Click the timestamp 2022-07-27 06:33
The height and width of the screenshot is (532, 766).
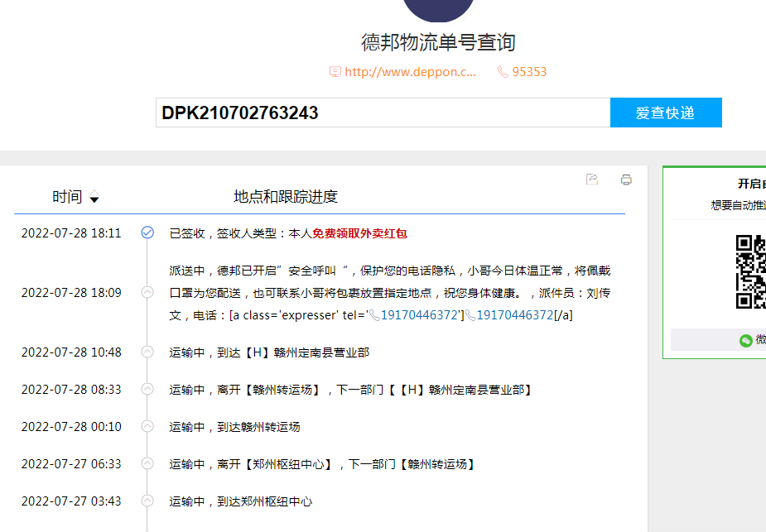(x=71, y=463)
